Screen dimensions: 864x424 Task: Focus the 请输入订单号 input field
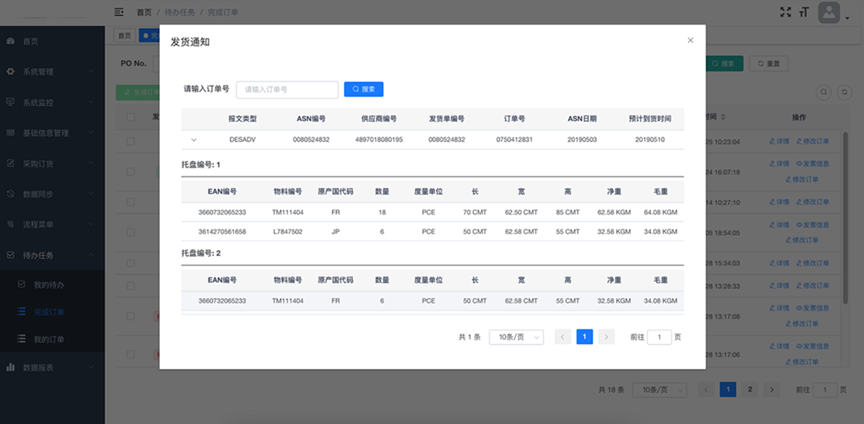tap(287, 89)
